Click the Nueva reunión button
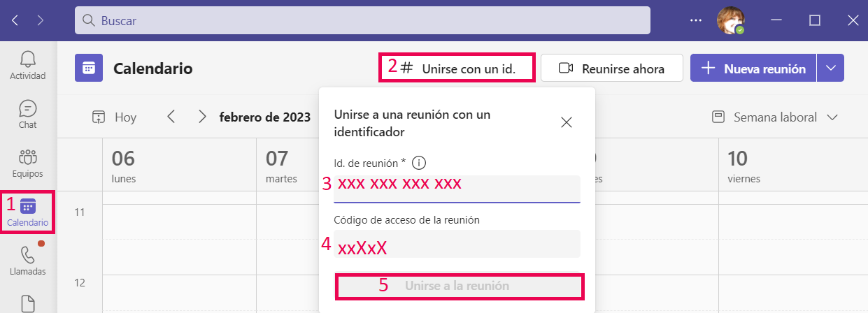 (x=753, y=68)
